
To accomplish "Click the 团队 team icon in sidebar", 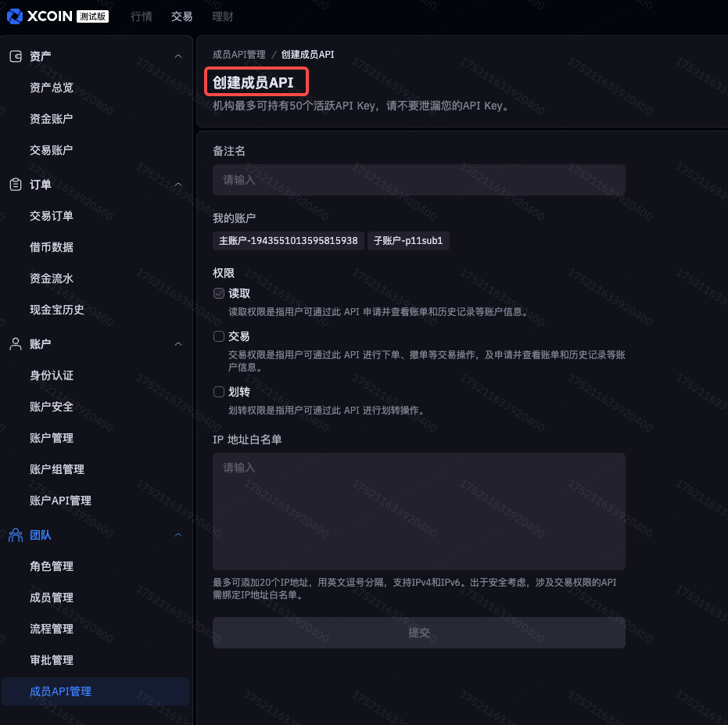I will [x=16, y=535].
